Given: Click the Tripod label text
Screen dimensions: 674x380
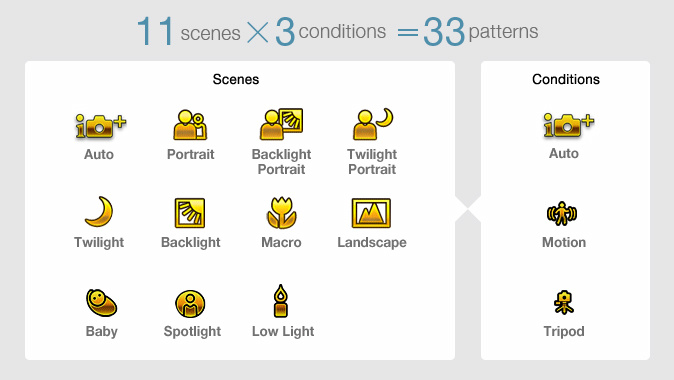Looking at the screenshot, I should tap(564, 331).
